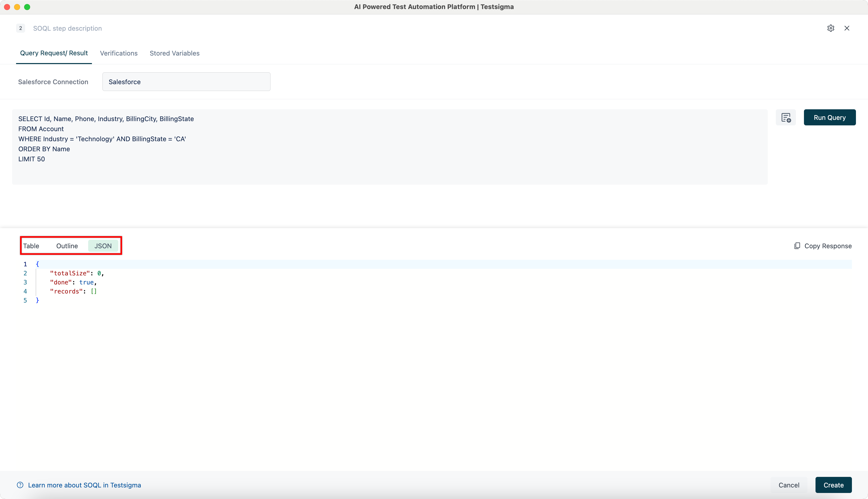
Task: Click the step number badge labeled 2
Action: tap(20, 28)
